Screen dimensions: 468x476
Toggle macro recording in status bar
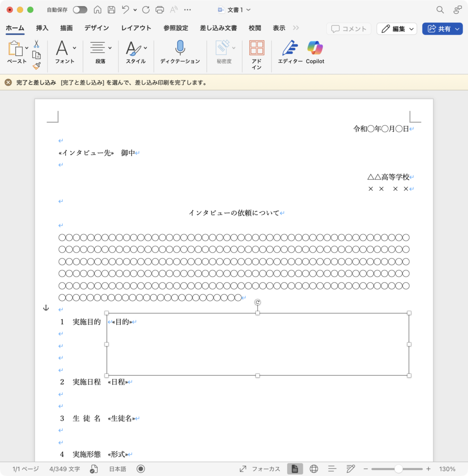[140, 469]
